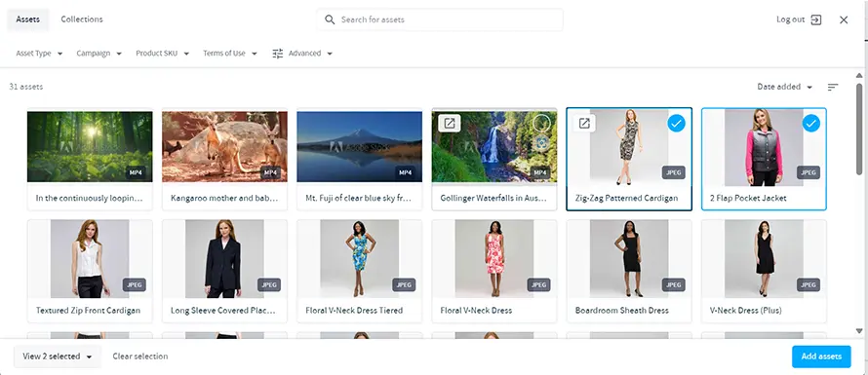
Task: Select the Floral V-Neck Dress Tiered image
Action: [359, 259]
